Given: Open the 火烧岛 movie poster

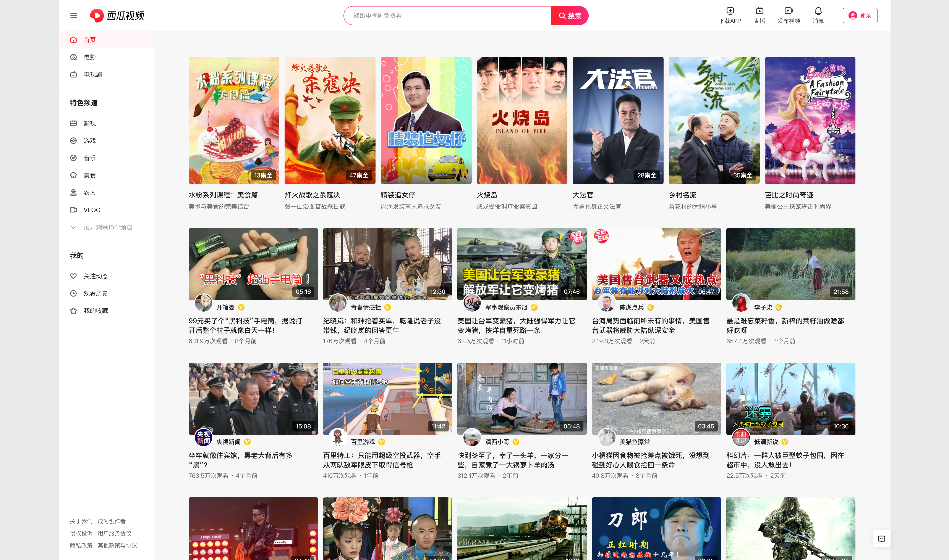Looking at the screenshot, I should 521,120.
